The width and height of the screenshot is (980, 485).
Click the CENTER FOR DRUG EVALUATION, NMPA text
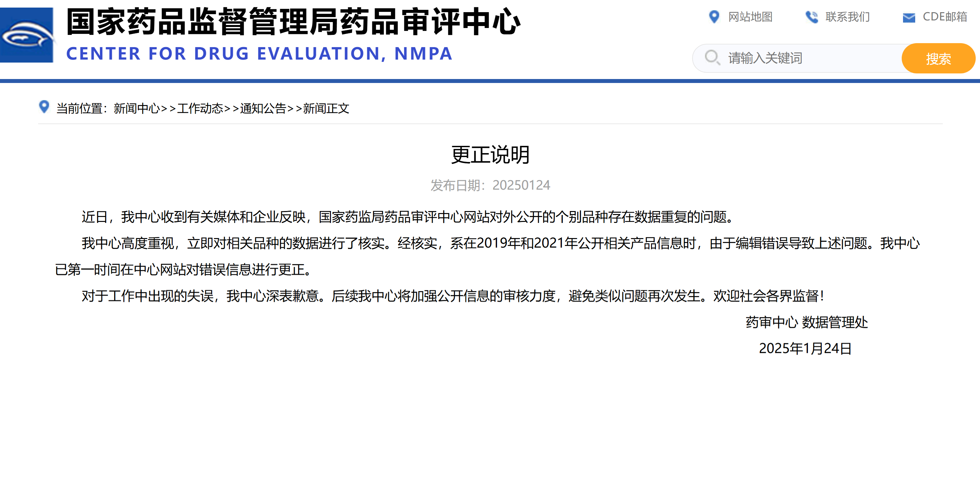pyautogui.click(x=259, y=54)
